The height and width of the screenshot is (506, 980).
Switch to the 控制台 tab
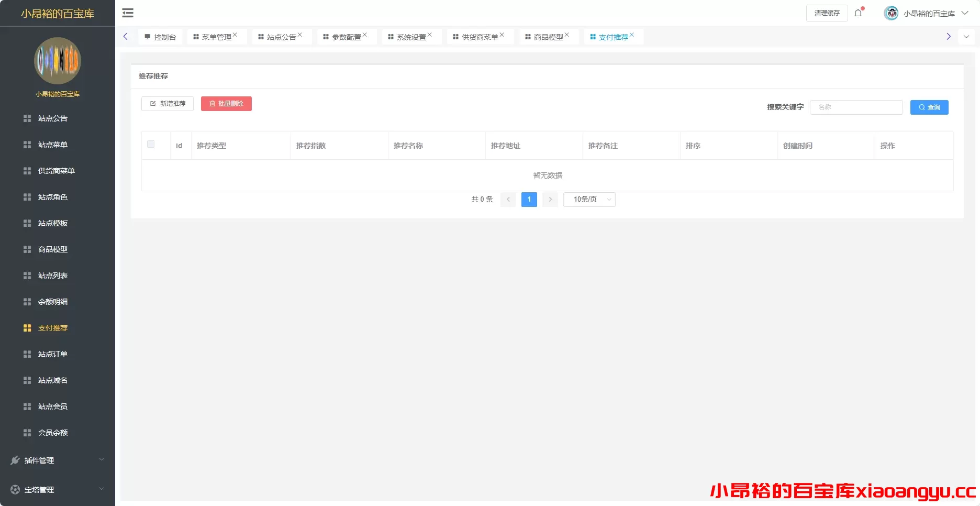pos(160,36)
